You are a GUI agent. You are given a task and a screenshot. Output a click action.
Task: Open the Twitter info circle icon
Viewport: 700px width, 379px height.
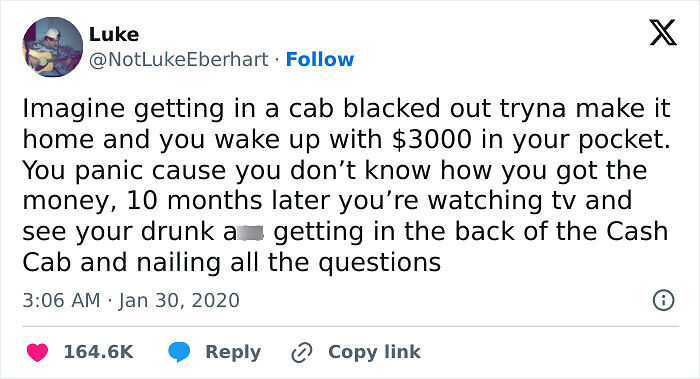coord(663,300)
